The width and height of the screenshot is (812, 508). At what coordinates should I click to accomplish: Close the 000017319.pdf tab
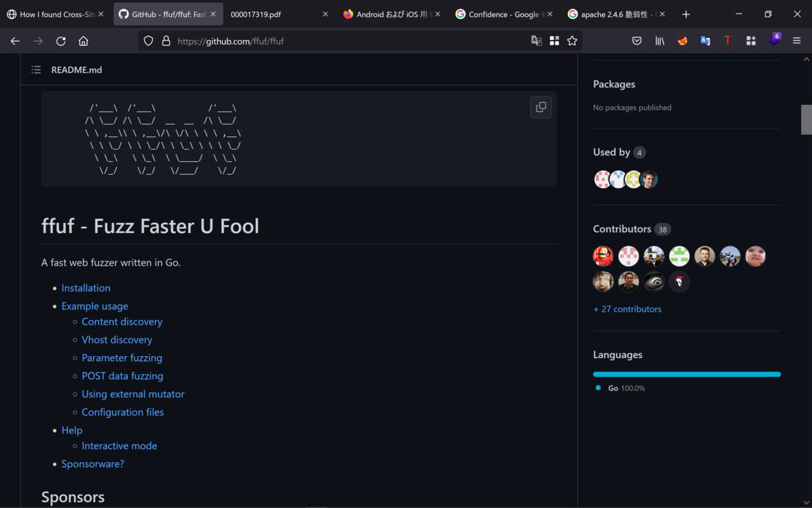(325, 14)
